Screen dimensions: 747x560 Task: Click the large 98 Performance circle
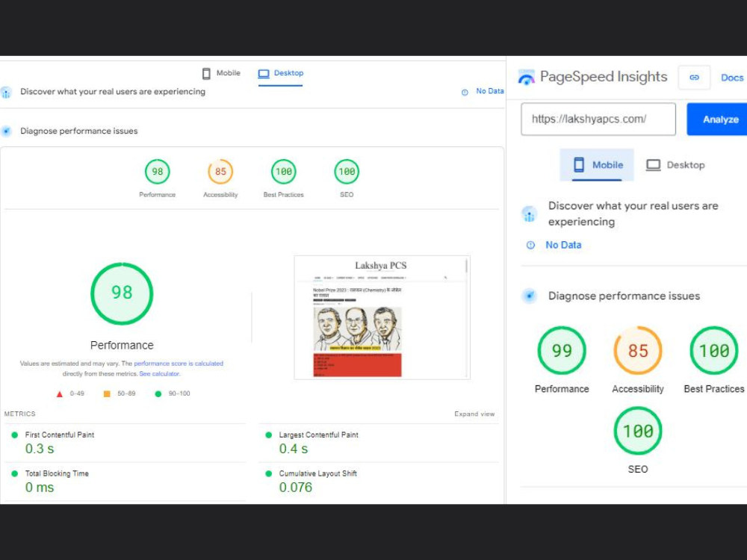click(x=122, y=293)
